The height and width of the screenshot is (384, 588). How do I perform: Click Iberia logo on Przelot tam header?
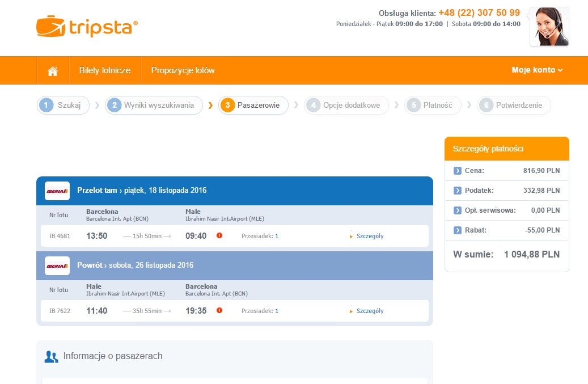click(x=57, y=191)
